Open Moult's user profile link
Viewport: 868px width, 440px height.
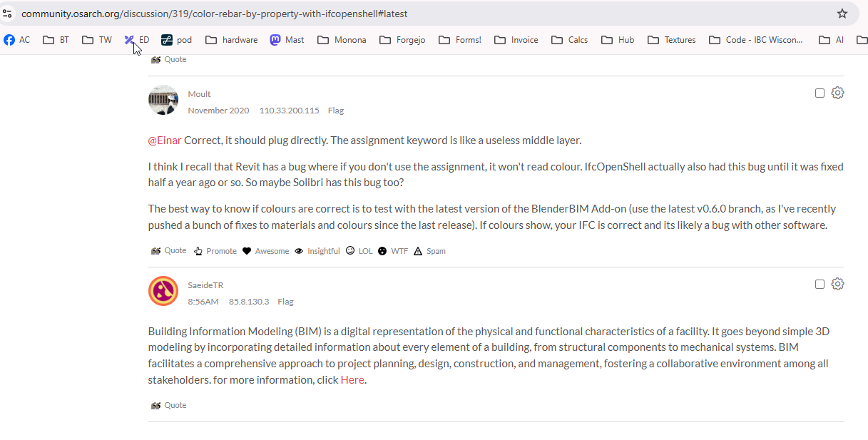coord(199,94)
